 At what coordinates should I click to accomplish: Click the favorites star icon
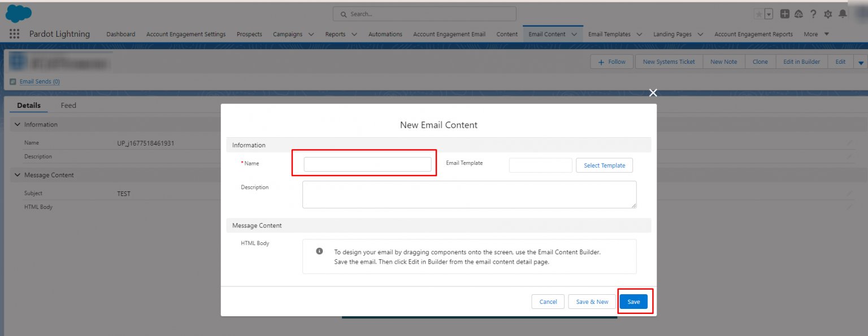click(759, 14)
